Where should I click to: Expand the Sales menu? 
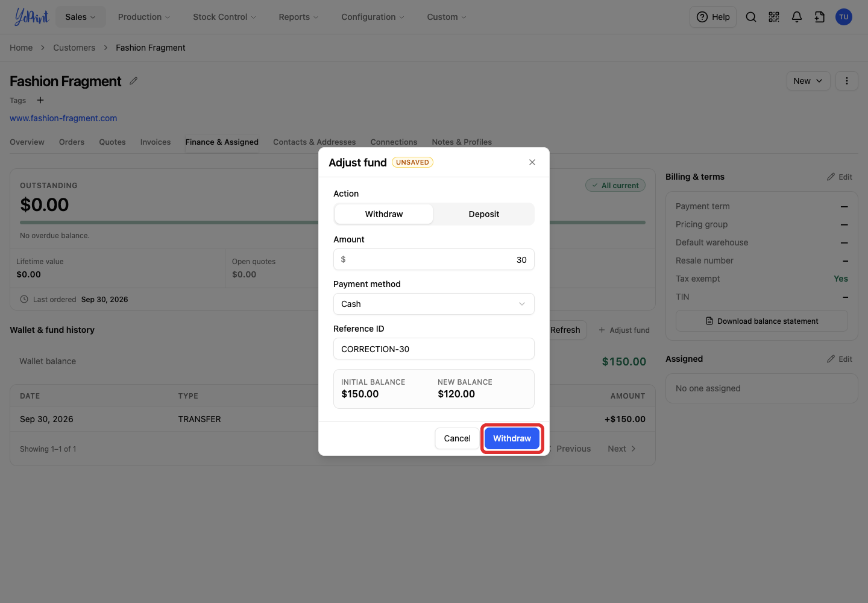tap(81, 17)
